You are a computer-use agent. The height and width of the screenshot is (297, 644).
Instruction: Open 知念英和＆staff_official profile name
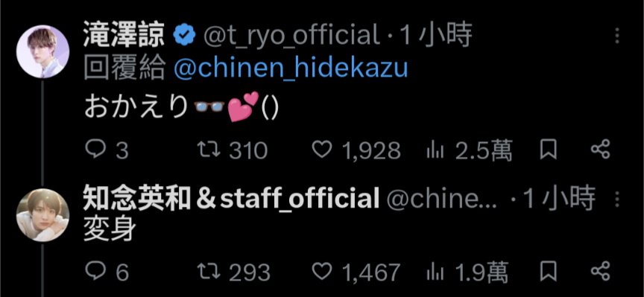click(232, 199)
